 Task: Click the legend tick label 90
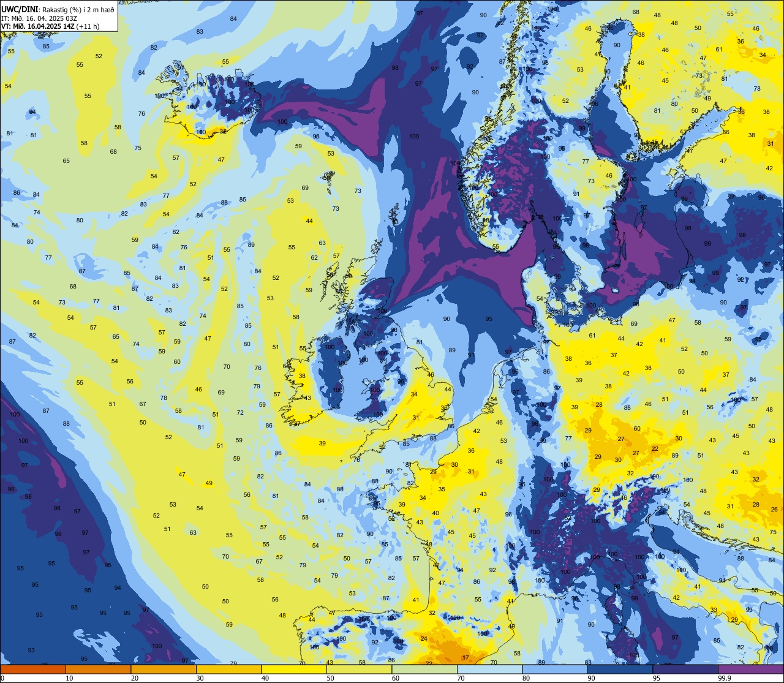point(591,678)
